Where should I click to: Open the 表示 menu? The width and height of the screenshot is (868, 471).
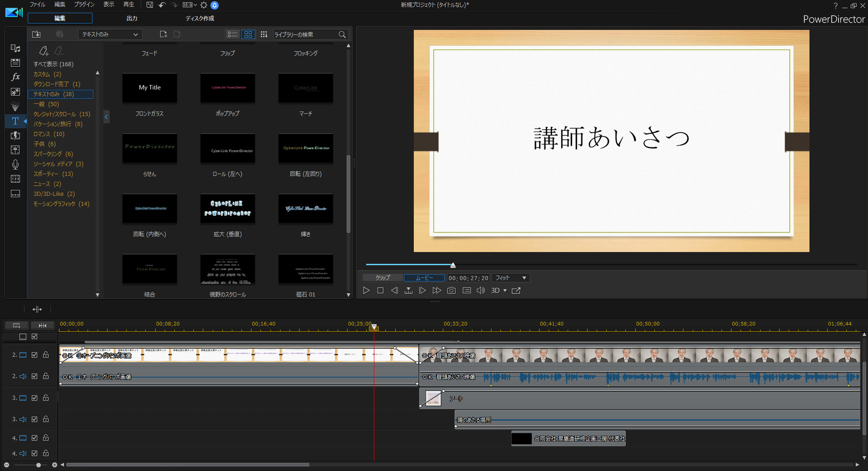click(109, 5)
